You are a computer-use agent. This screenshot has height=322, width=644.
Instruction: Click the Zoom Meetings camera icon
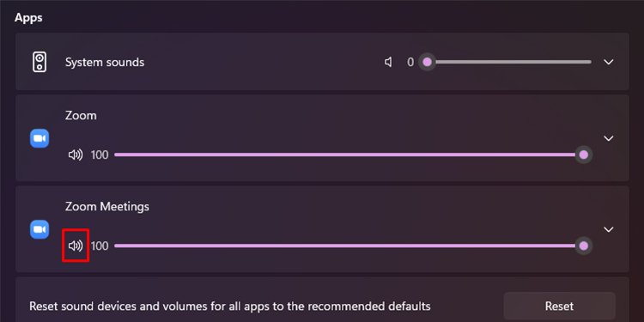click(x=39, y=229)
